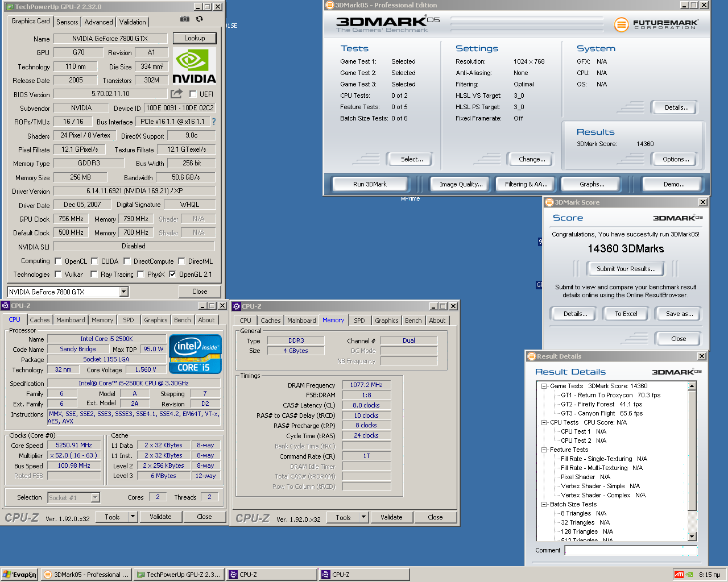728x582 pixels.
Task: Open Filtering & AA settings
Action: pyautogui.click(x=526, y=184)
